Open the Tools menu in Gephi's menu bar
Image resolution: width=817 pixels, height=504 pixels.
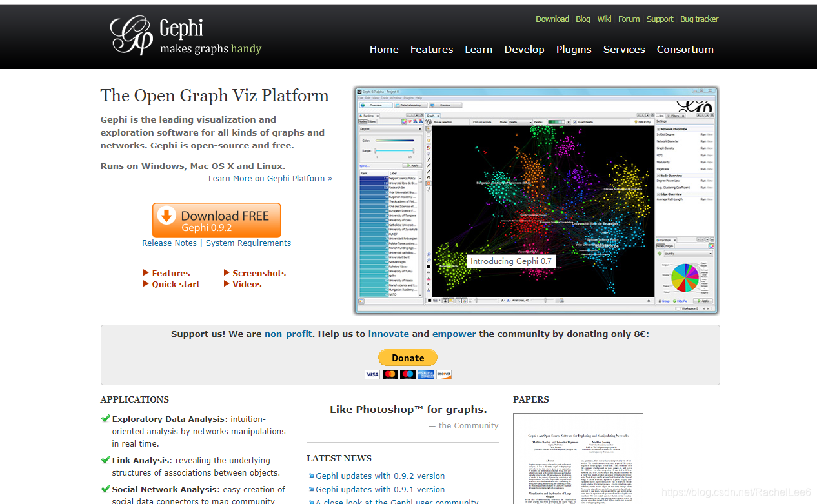click(385, 98)
